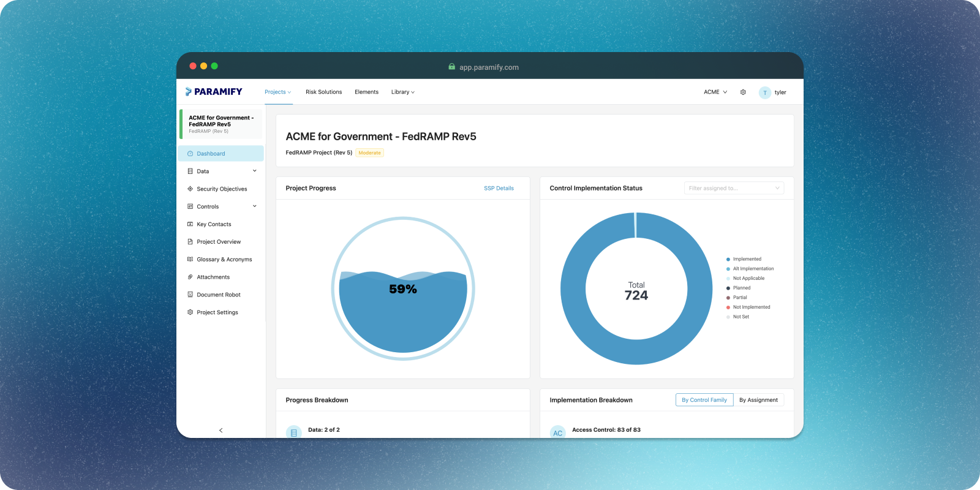Click the Project Overview icon
The width and height of the screenshot is (980, 490).
tap(190, 242)
